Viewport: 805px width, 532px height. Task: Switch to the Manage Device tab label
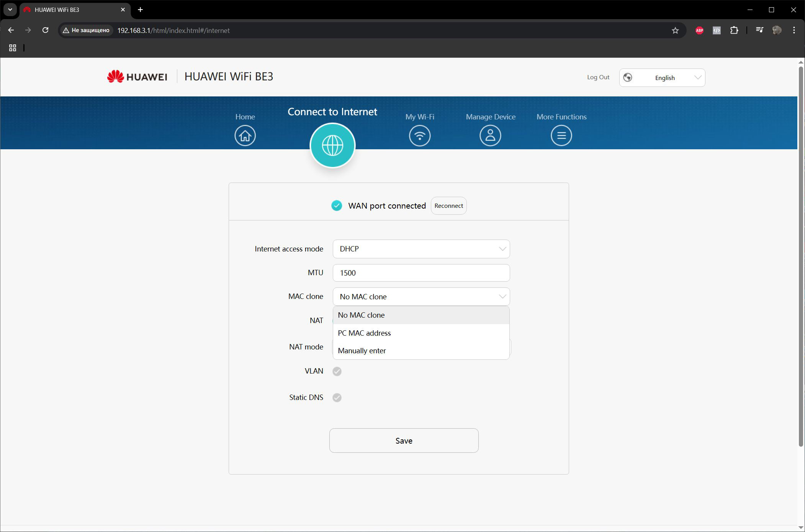(491, 117)
